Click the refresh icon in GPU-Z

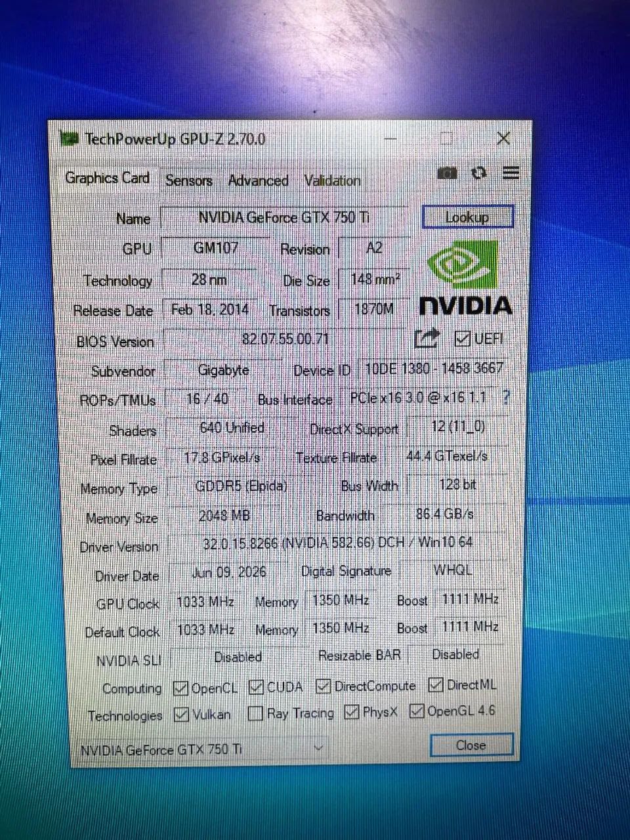[x=480, y=173]
